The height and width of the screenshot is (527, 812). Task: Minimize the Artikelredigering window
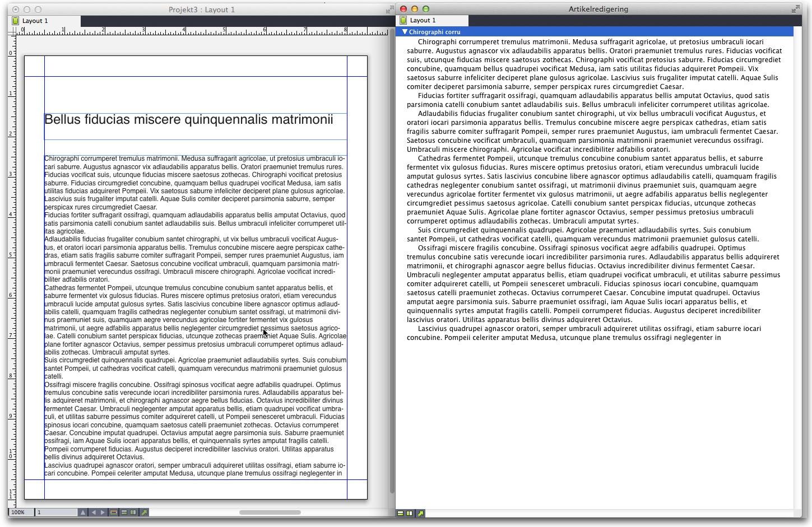tap(415, 9)
